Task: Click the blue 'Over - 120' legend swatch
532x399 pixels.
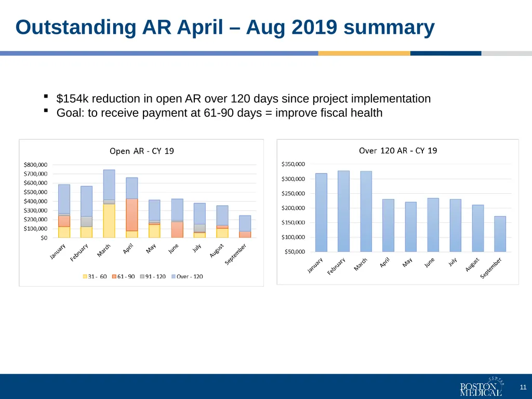Action: 174,276
